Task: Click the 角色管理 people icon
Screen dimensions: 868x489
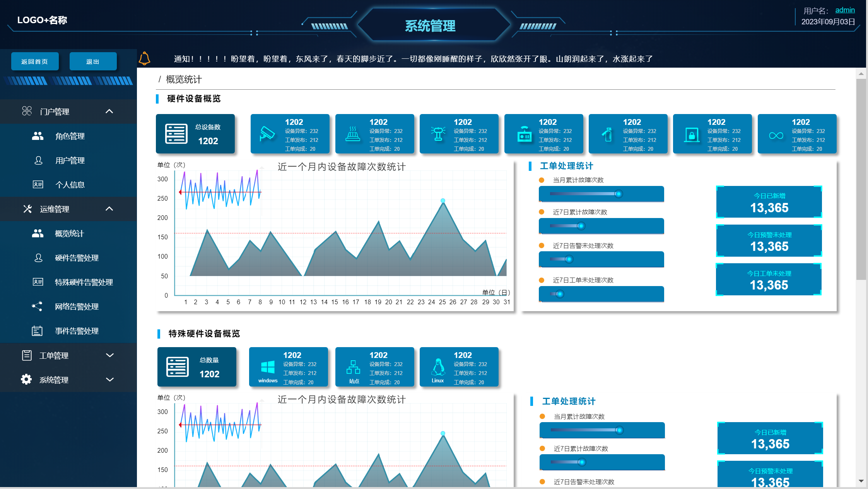Action: 38,136
